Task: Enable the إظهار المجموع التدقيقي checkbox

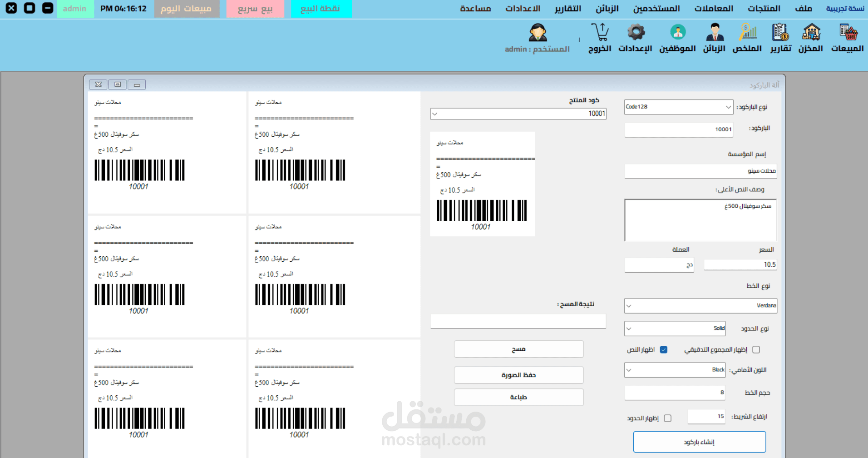Action: pos(756,349)
